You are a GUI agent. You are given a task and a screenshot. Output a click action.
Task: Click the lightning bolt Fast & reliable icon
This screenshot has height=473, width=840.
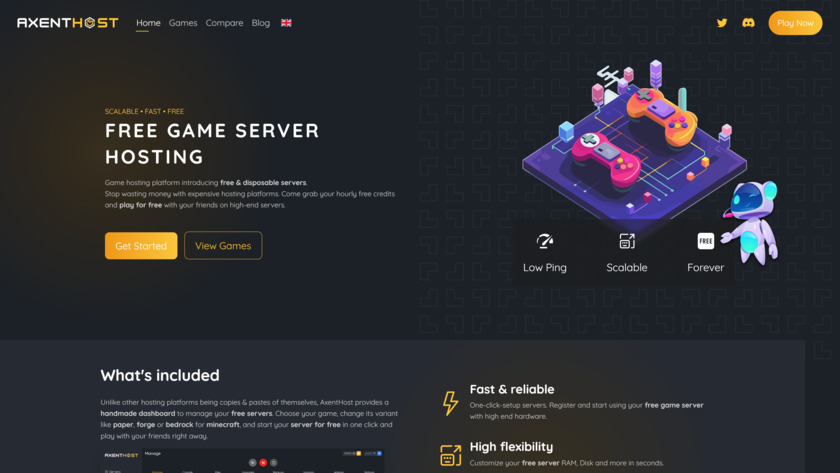tap(451, 403)
